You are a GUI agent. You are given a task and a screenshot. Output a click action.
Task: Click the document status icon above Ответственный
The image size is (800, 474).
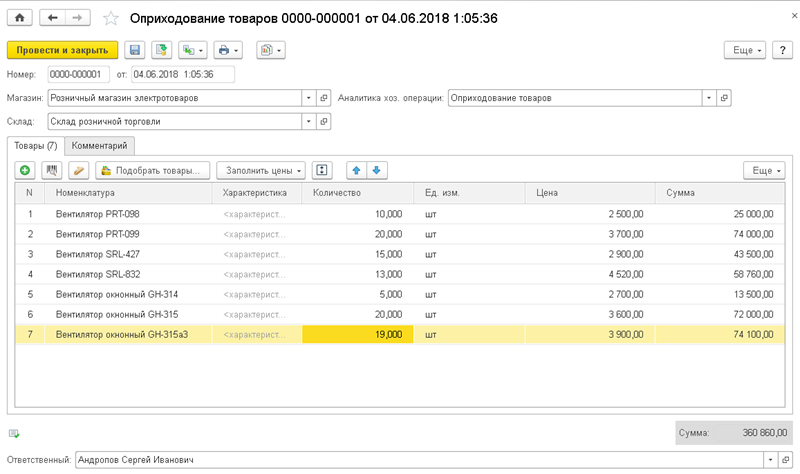14,434
